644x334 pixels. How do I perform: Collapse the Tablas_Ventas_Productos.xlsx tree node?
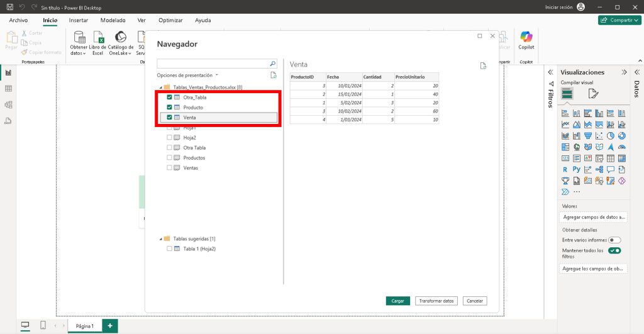click(160, 87)
